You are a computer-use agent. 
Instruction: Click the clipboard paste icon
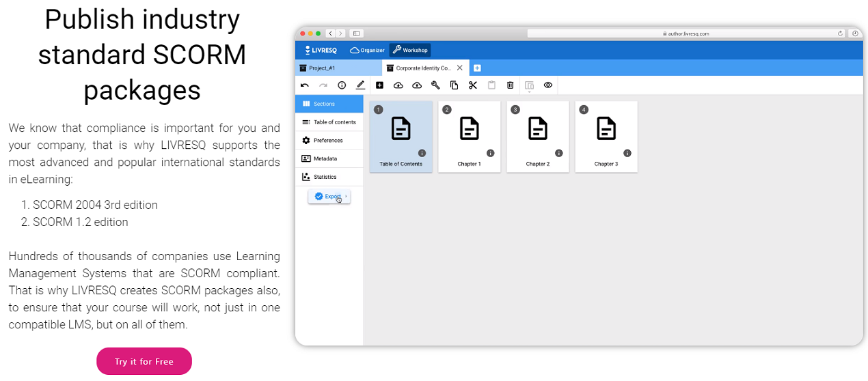[x=491, y=85]
